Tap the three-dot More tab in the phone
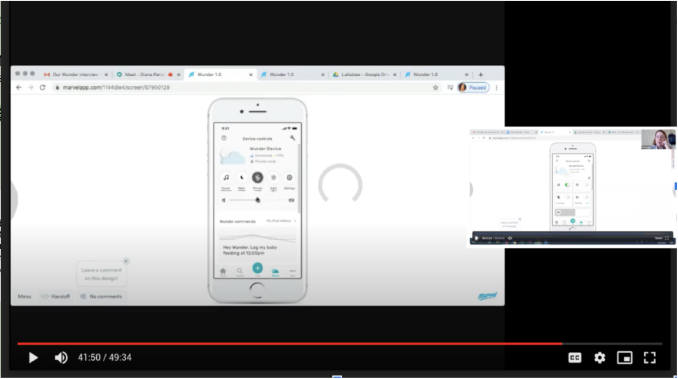This screenshot has width=678, height=379. click(x=293, y=272)
